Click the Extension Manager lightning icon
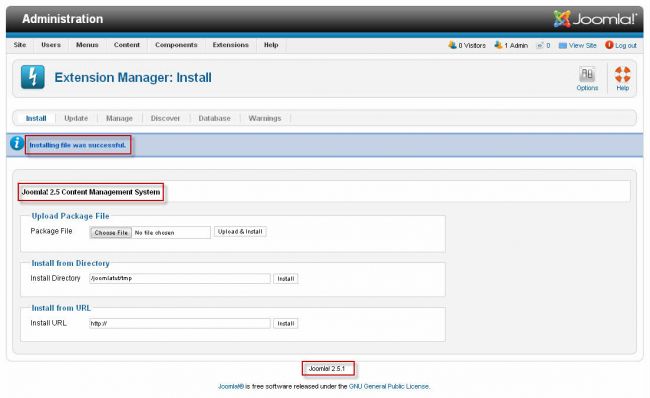Viewport: 650px width, 398px height. coord(33,77)
